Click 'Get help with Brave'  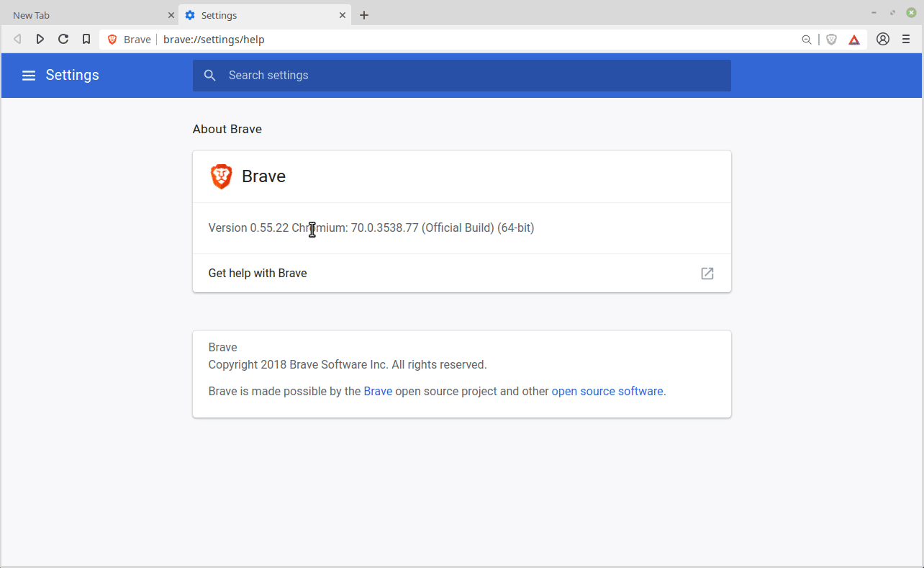257,273
